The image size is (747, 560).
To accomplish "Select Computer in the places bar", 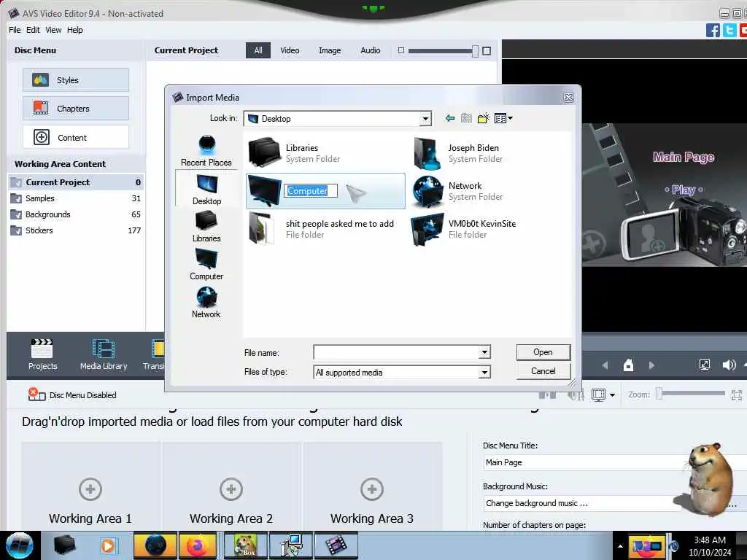I will pyautogui.click(x=206, y=265).
